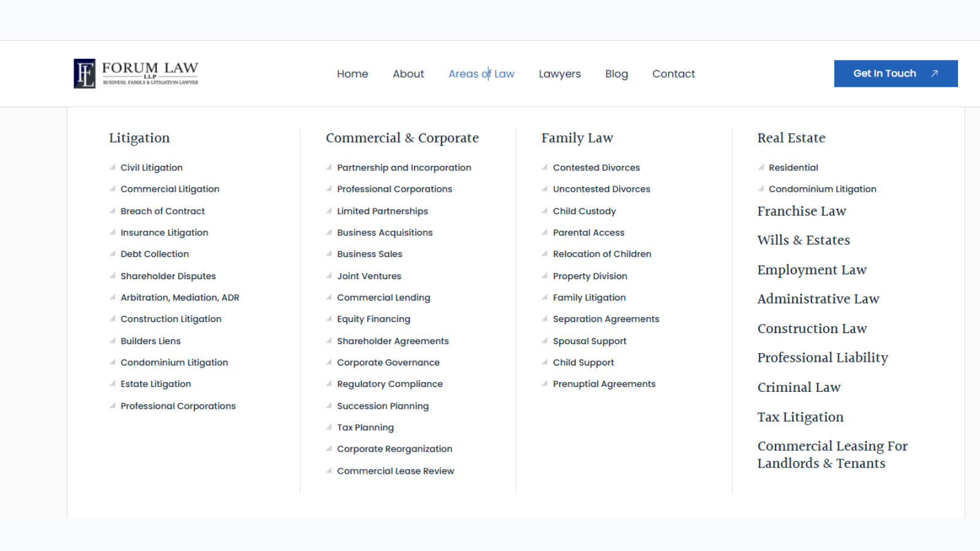The image size is (980, 551).
Task: Navigate to the Contact page
Action: [673, 74]
